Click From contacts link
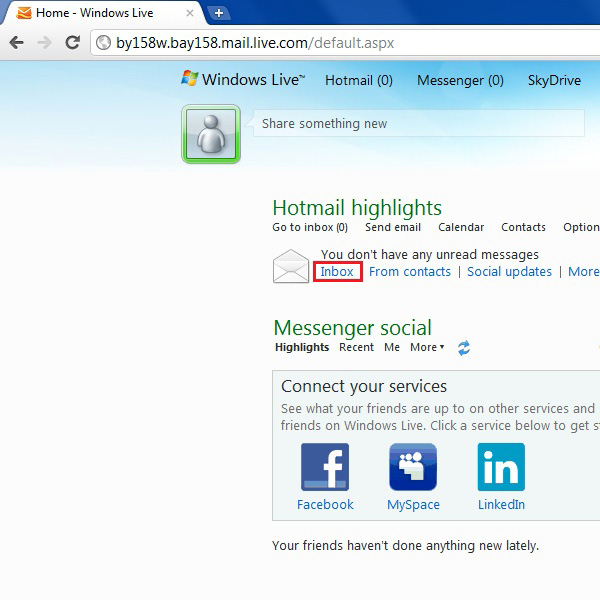The height and width of the screenshot is (600, 600). [410, 272]
